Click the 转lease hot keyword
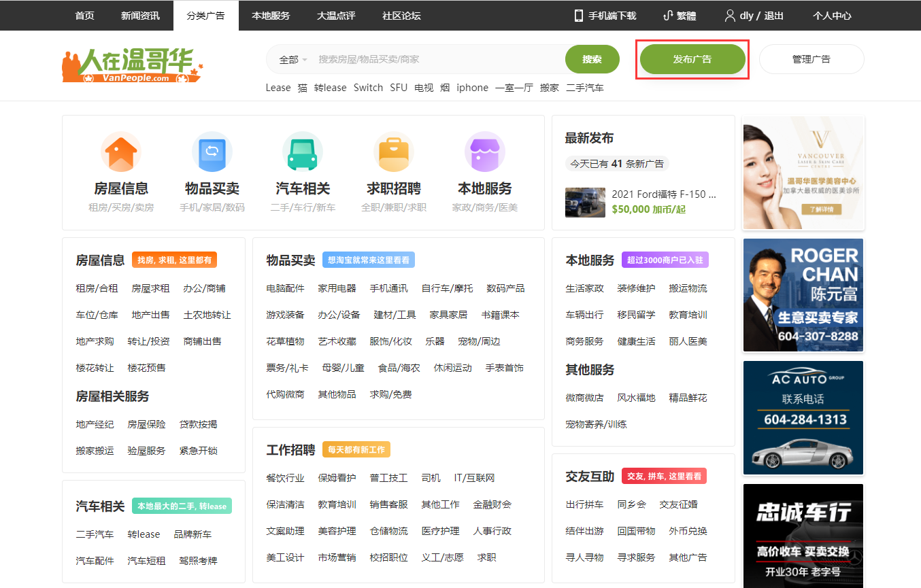Screen dimensions: 921x588 (330, 88)
